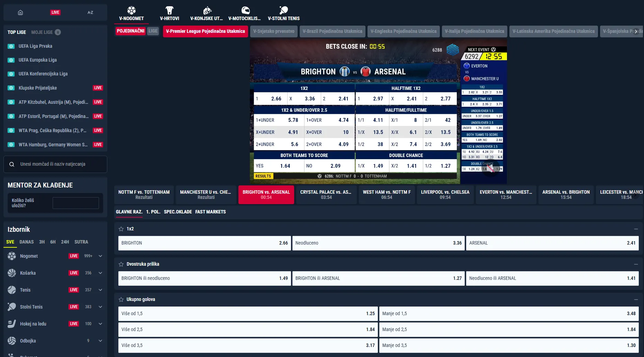644x357 pixels.
Task: Bet on ARSENAL at 2.41
Action: tap(552, 243)
